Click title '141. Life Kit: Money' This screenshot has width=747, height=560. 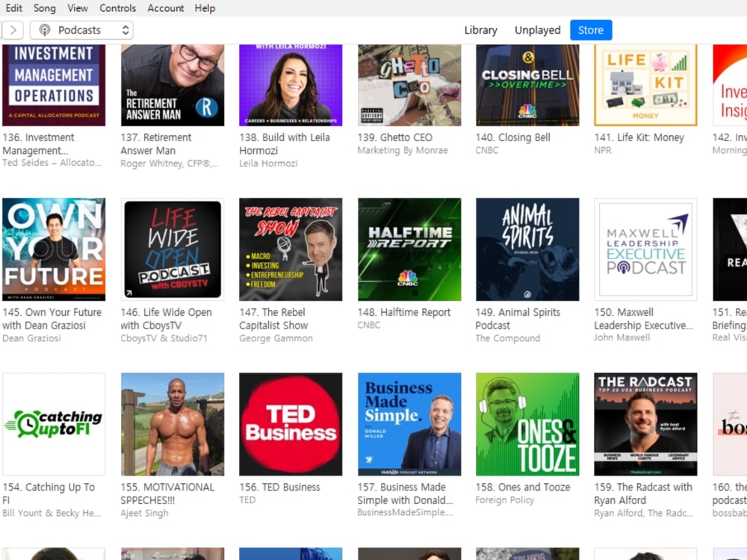639,137
